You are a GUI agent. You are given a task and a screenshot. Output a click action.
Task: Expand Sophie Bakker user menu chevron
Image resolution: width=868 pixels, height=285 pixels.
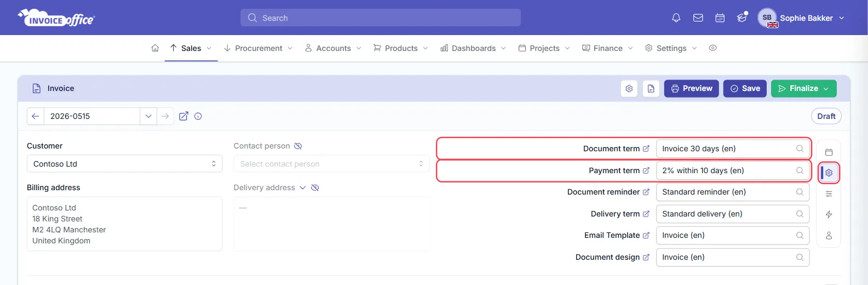click(842, 18)
